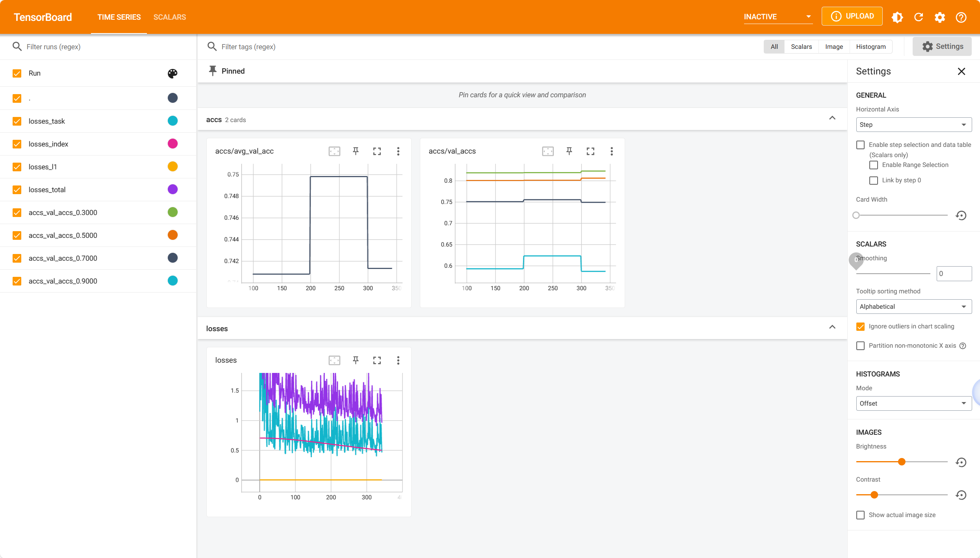Disable Ignore outliers in chart scaling
980x558 pixels.
861,326
